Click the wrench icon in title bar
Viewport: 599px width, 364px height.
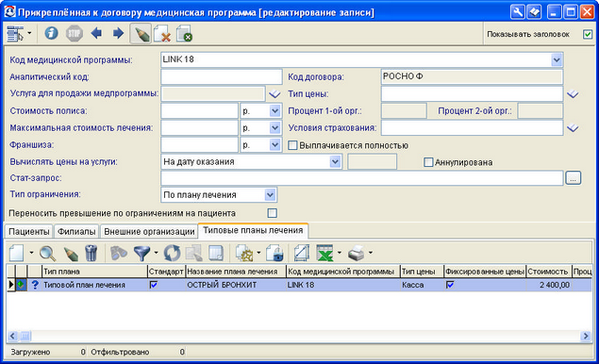[x=517, y=12]
